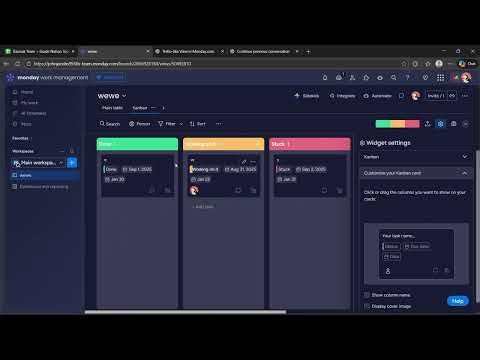This screenshot has height=360, width=480.
Task: Click the browser address bar
Action: tap(212, 64)
